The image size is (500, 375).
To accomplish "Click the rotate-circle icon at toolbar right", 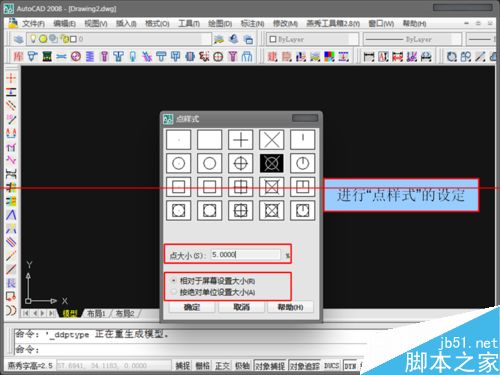I will (451, 57).
